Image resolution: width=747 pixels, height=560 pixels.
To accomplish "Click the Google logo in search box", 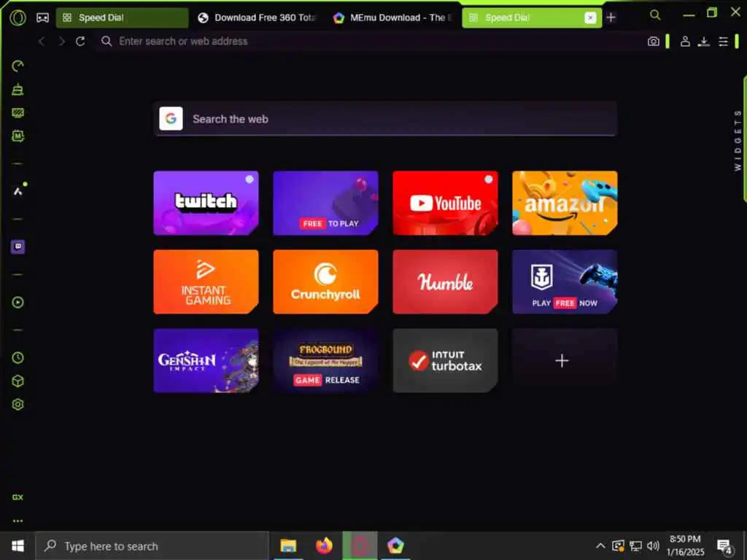I will 171,119.
